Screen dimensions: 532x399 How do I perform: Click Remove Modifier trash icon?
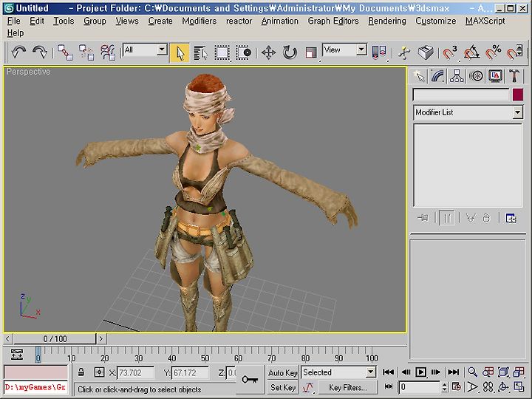pyautogui.click(x=486, y=218)
